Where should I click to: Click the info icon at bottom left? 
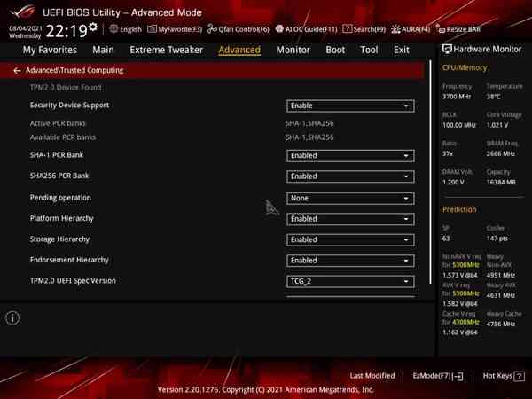pyautogui.click(x=12, y=318)
